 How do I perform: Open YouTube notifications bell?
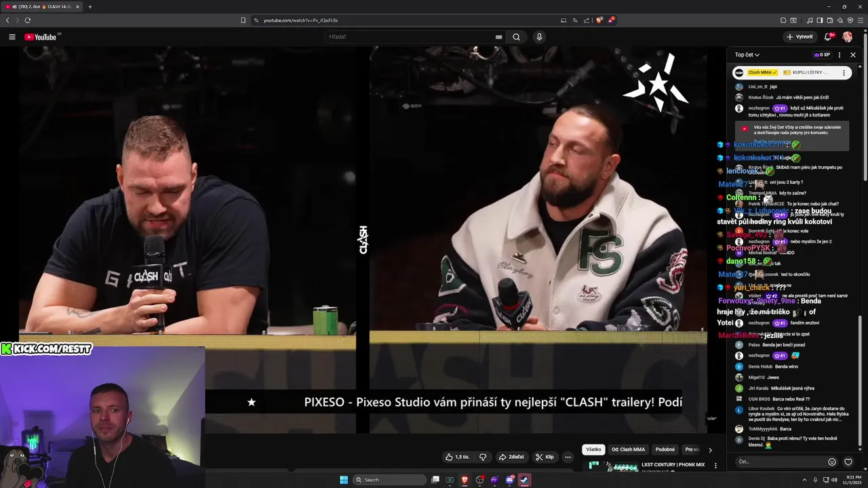828,37
